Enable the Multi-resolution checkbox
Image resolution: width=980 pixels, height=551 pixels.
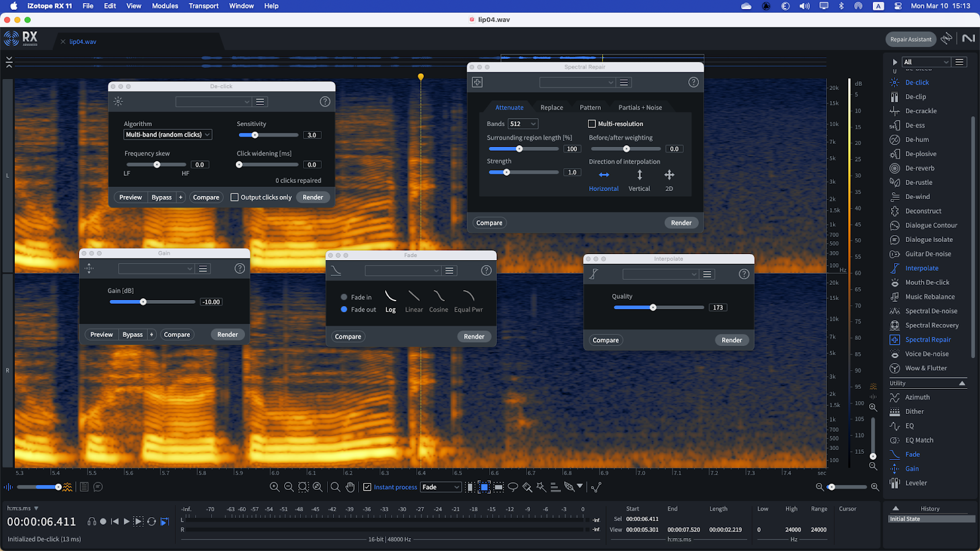pyautogui.click(x=592, y=124)
